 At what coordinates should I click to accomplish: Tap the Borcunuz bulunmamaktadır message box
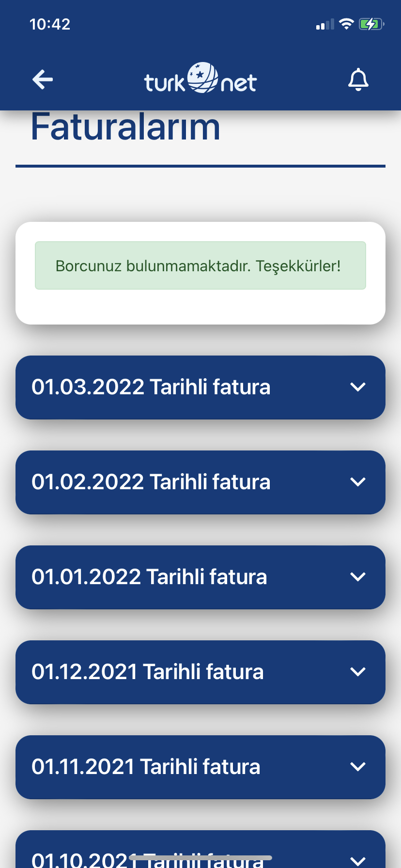pyautogui.click(x=200, y=265)
